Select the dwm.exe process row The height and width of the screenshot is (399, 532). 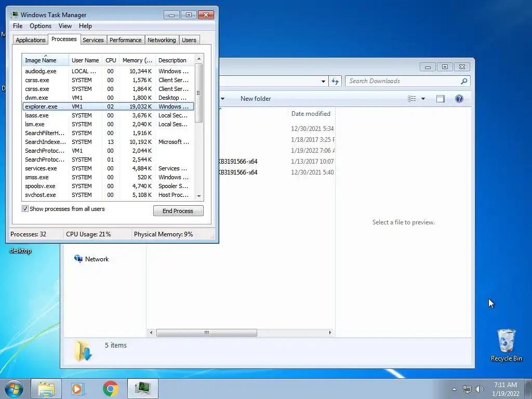pyautogui.click(x=108, y=98)
